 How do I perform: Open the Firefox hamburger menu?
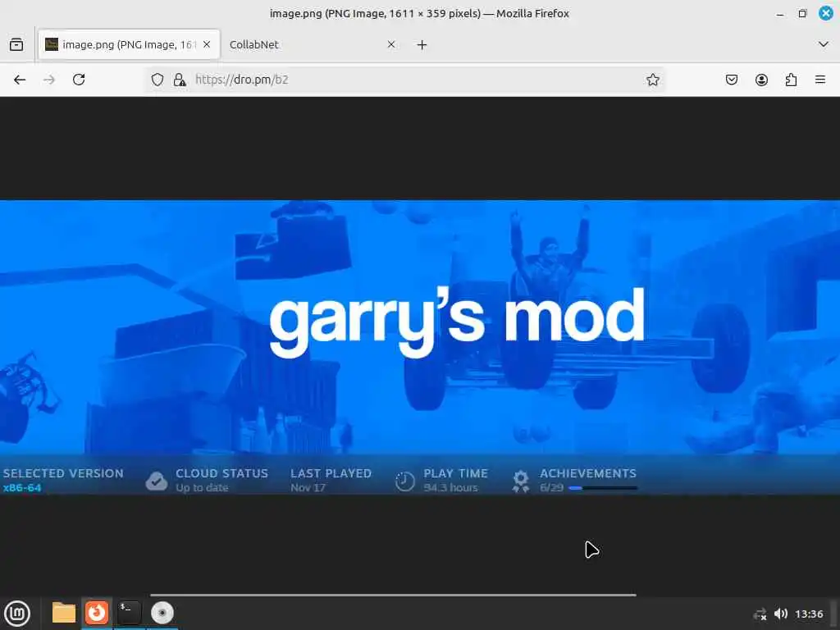820,80
